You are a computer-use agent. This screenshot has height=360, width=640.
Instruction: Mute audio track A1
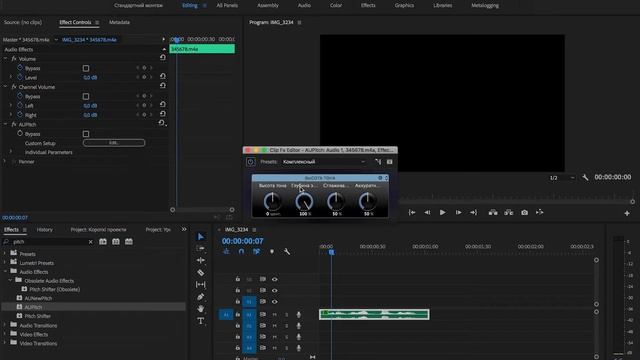pyautogui.click(x=275, y=315)
